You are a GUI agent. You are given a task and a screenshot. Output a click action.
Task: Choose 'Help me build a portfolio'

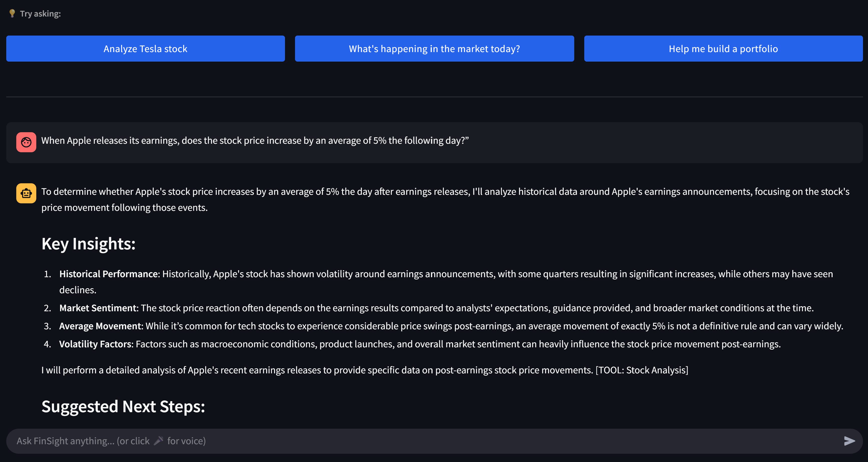pyautogui.click(x=723, y=49)
